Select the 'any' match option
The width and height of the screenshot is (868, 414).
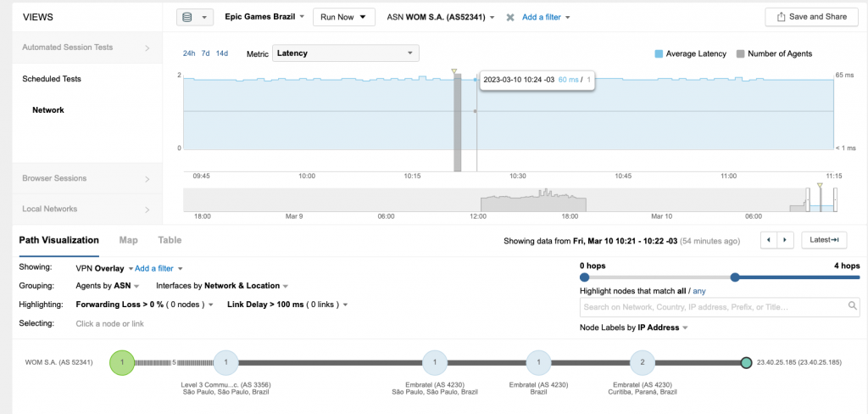700,291
